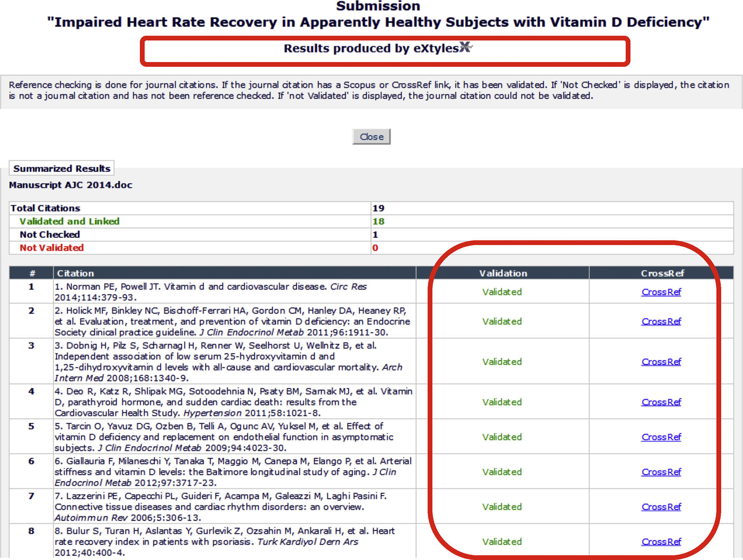Click the eXtyles logo icon
This screenshot has width=743, height=560.
tap(466, 47)
